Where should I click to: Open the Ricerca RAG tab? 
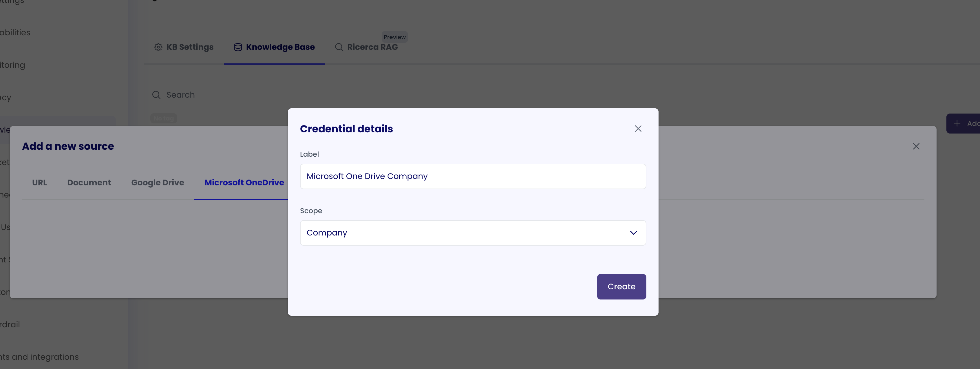click(366, 47)
